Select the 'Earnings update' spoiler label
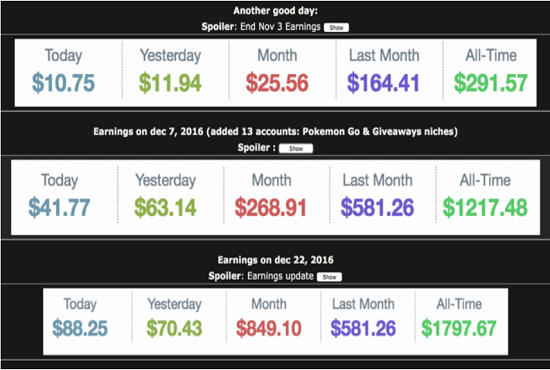 280,276
